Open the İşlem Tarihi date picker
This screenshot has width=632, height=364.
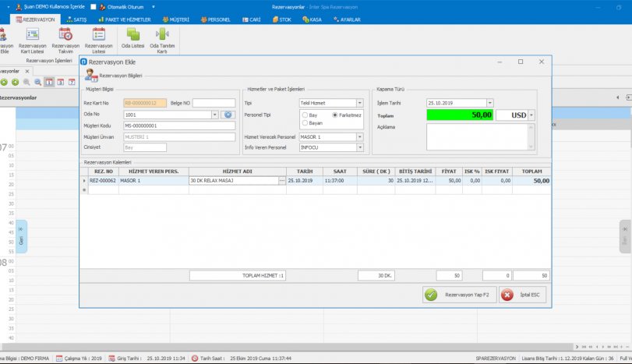[489, 103]
